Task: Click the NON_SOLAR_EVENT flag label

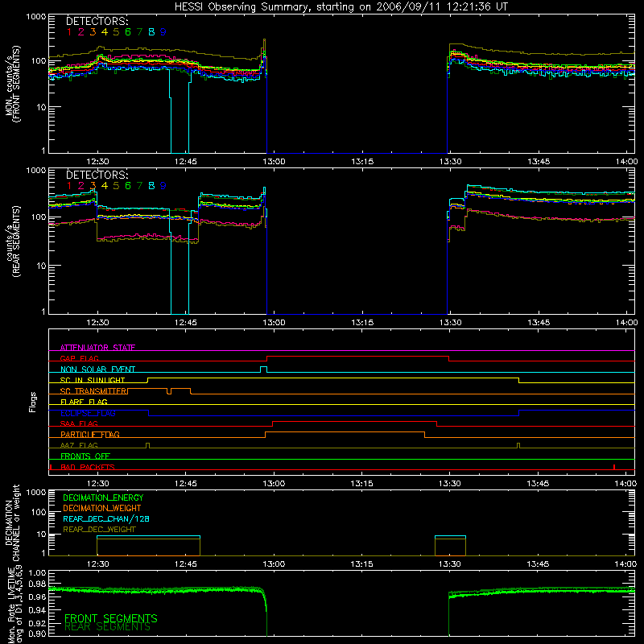Action: 97,369
